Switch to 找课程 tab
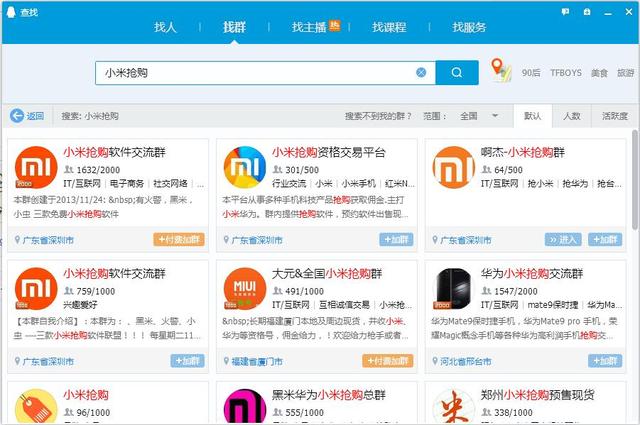 pyautogui.click(x=389, y=27)
